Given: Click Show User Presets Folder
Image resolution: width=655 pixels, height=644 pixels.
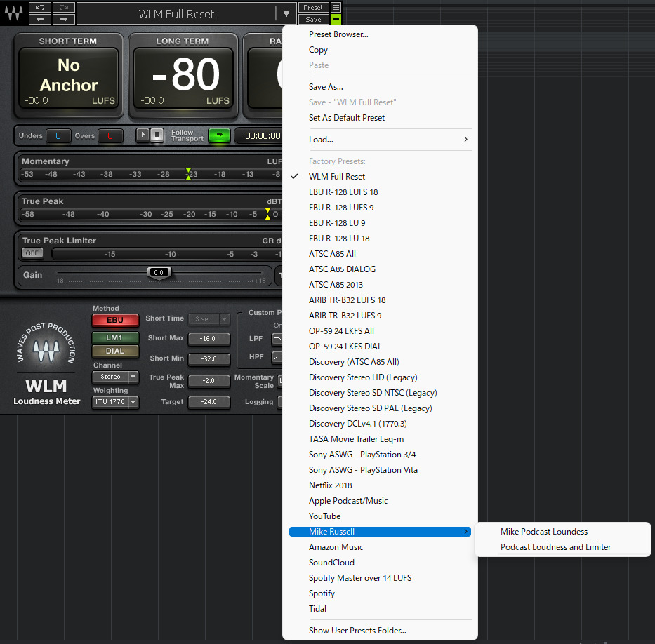Looking at the screenshot, I should point(357,630).
